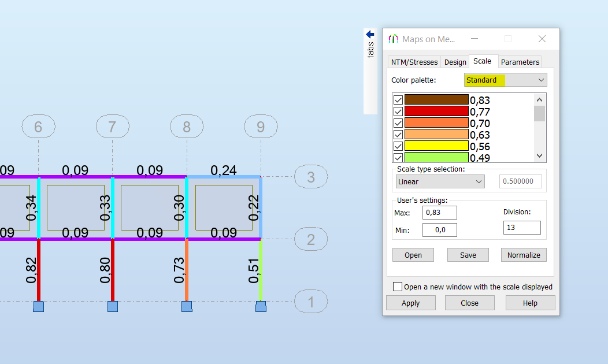Image resolution: width=608 pixels, height=364 pixels.
Task: Open the Scale type selection dropdown
Action: click(x=477, y=181)
